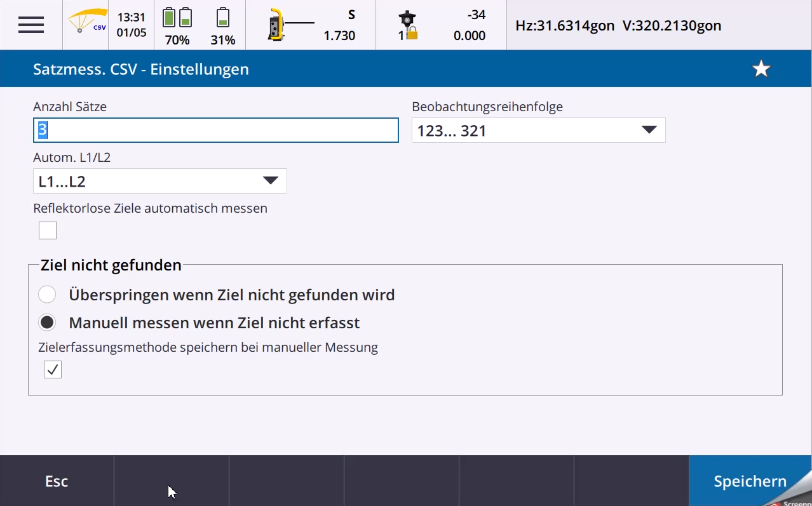Toggle the favorites star icon
The height and width of the screenshot is (506, 812).
pyautogui.click(x=761, y=69)
